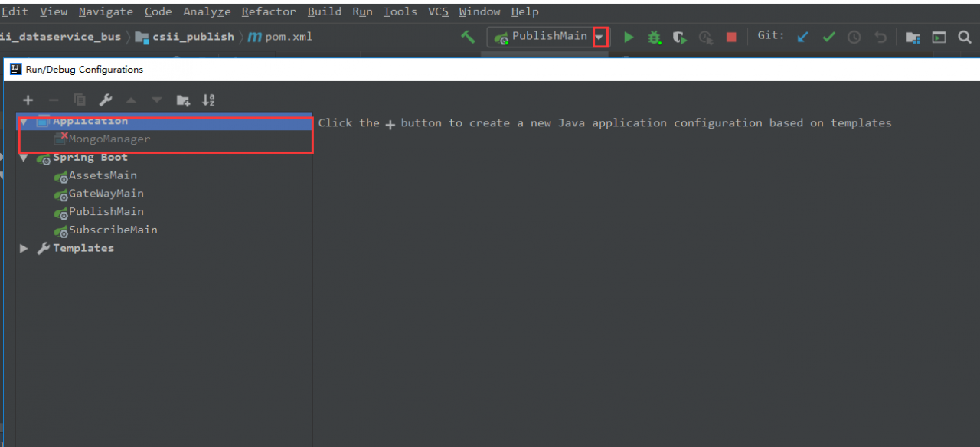Select the MongoManager configuration
The height and width of the screenshot is (447, 980).
coord(165,139)
